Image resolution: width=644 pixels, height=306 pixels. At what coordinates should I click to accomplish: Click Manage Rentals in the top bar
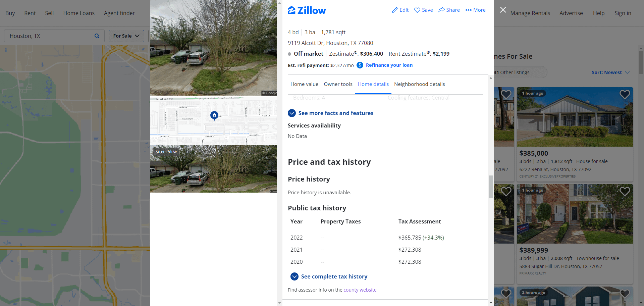coord(530,13)
